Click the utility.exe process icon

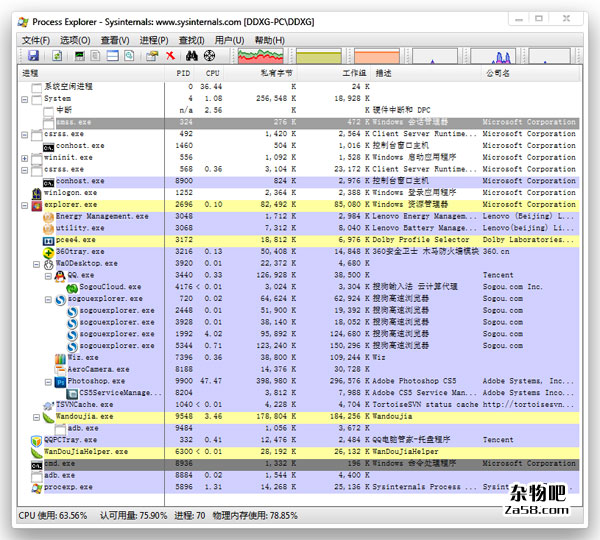48,229
